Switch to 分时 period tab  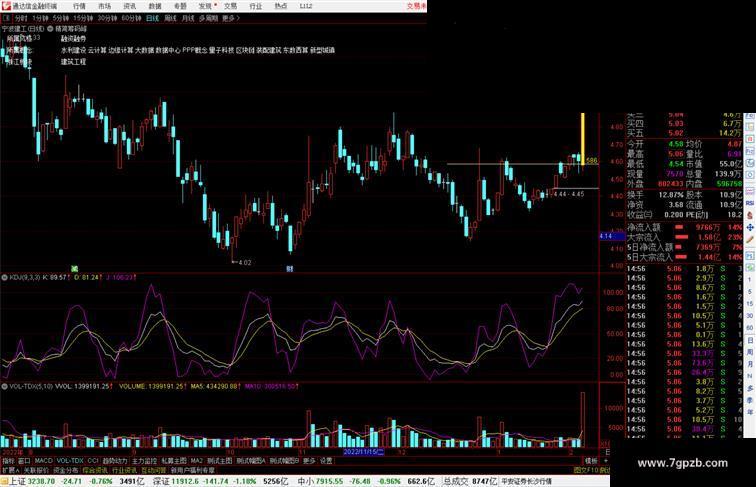point(21,18)
